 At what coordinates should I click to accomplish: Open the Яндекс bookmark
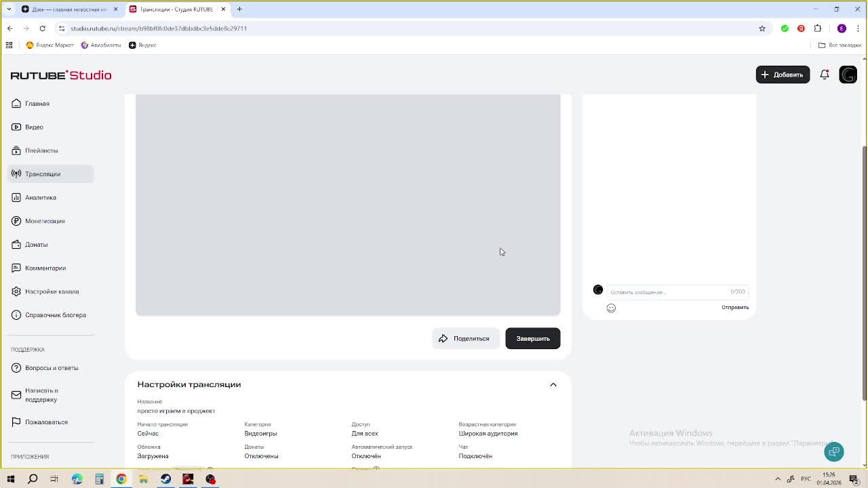pyautogui.click(x=142, y=45)
